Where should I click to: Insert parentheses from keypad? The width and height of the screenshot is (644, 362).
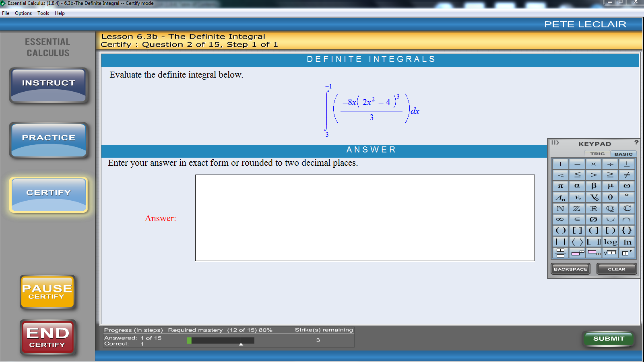pyautogui.click(x=560, y=230)
